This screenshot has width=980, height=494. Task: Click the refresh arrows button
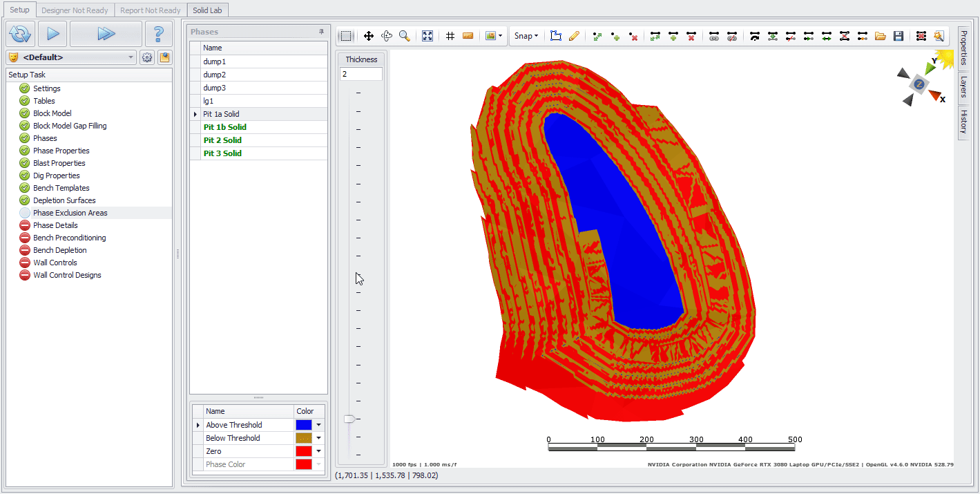(x=21, y=33)
